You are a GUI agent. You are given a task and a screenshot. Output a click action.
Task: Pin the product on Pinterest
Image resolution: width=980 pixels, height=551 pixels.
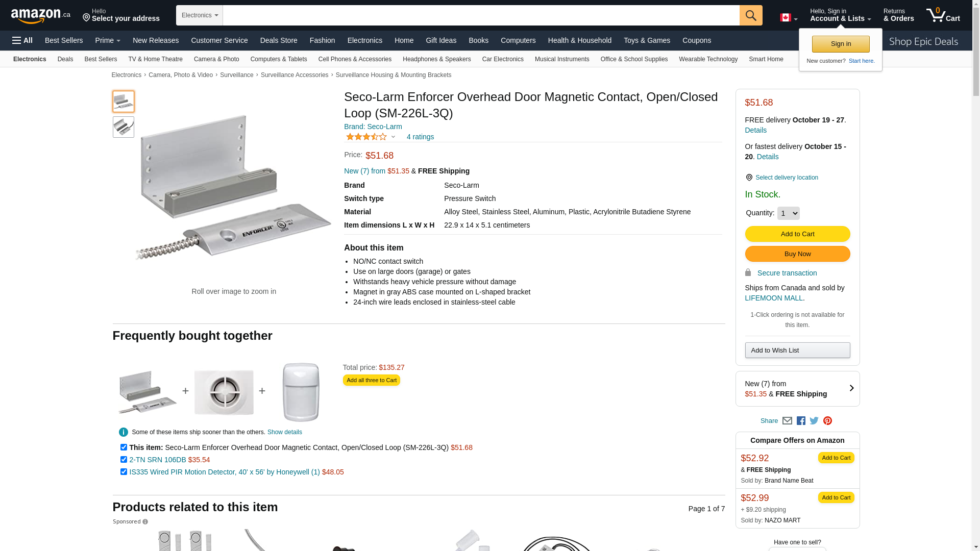pos(827,421)
